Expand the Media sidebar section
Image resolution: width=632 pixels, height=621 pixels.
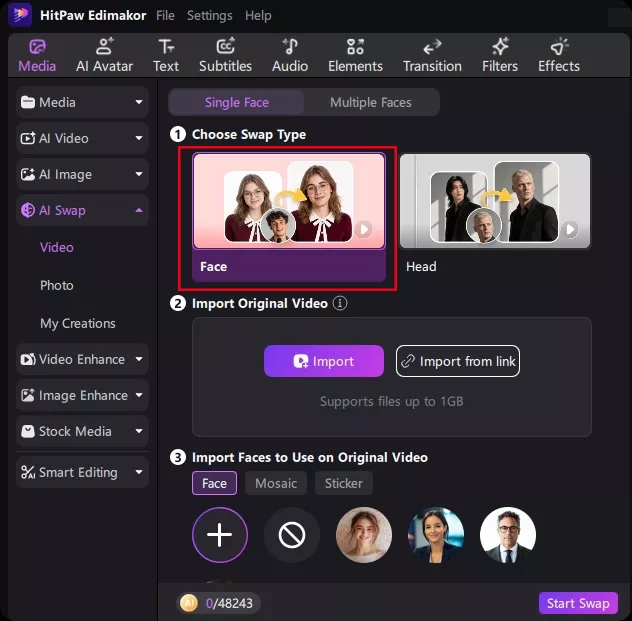(x=82, y=102)
